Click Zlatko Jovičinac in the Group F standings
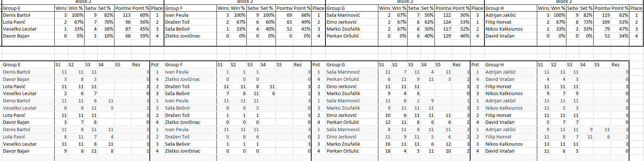This screenshot has height=161, width=644. pos(183,36)
